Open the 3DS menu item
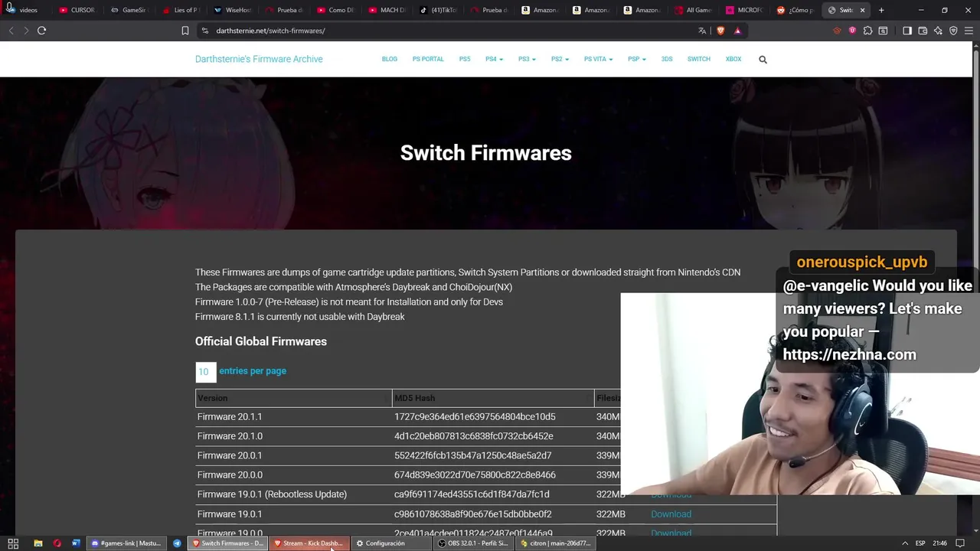This screenshot has width=980, height=551. click(x=667, y=59)
